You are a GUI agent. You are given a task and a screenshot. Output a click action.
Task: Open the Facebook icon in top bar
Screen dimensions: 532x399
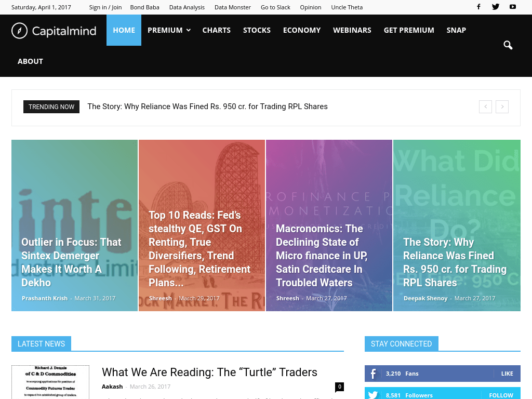[x=478, y=7]
